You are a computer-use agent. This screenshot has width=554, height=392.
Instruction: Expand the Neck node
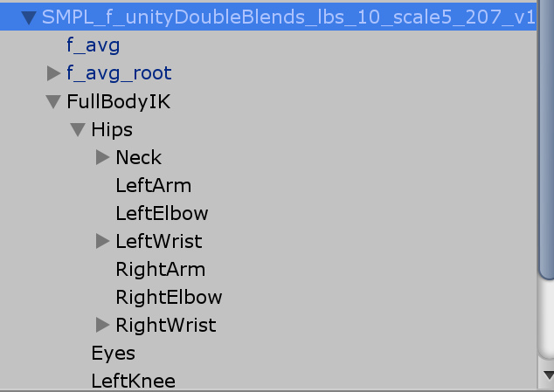point(103,157)
